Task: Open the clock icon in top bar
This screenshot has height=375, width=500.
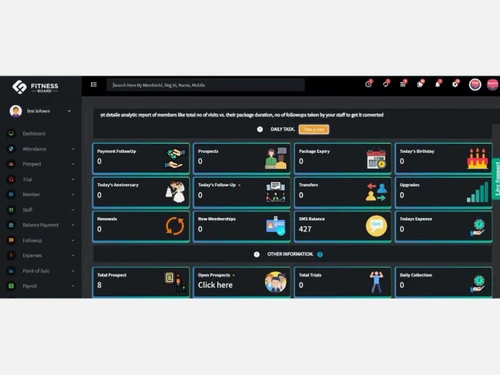Action: point(368,84)
